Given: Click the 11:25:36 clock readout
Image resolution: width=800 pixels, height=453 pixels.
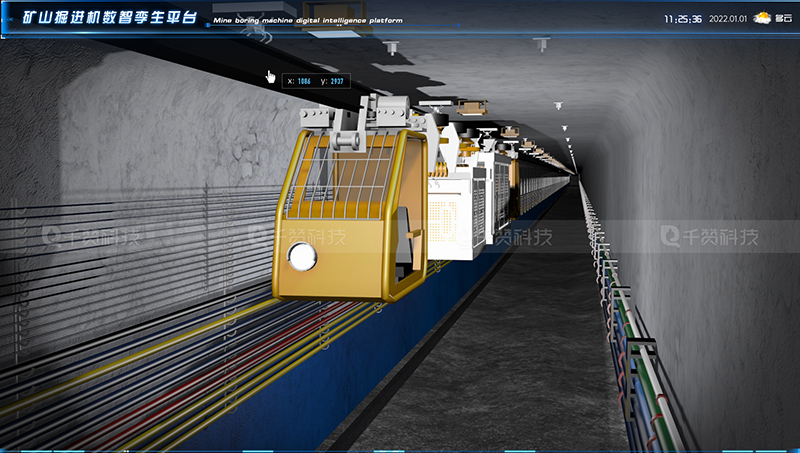Looking at the screenshot, I should pos(683,19).
